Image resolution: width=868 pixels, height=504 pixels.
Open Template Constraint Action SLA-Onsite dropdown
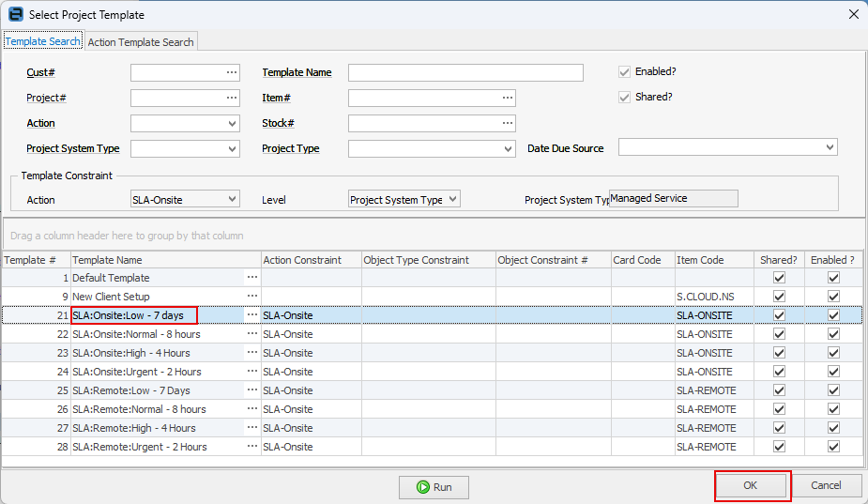[232, 199]
